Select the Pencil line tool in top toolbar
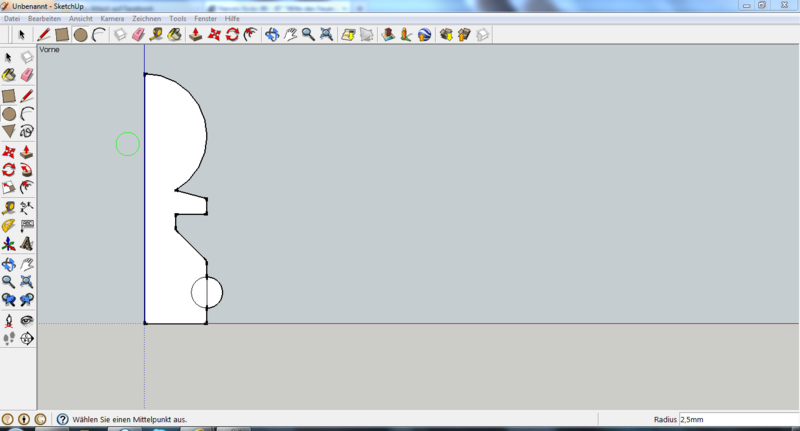 (43, 34)
